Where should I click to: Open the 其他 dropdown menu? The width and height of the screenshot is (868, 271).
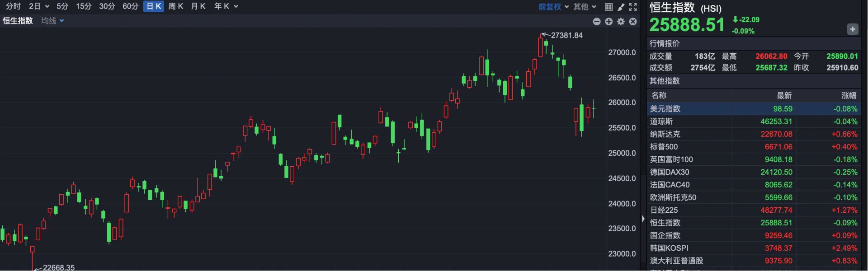(x=585, y=7)
